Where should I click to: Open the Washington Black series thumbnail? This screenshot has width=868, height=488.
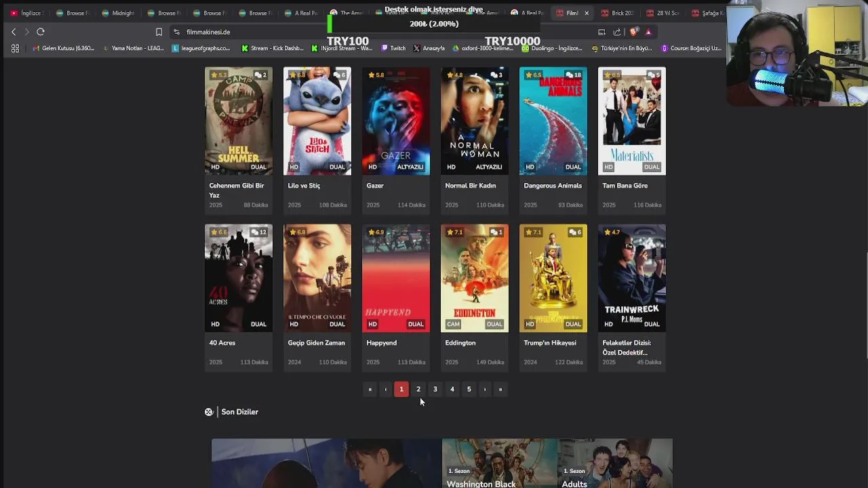500,464
